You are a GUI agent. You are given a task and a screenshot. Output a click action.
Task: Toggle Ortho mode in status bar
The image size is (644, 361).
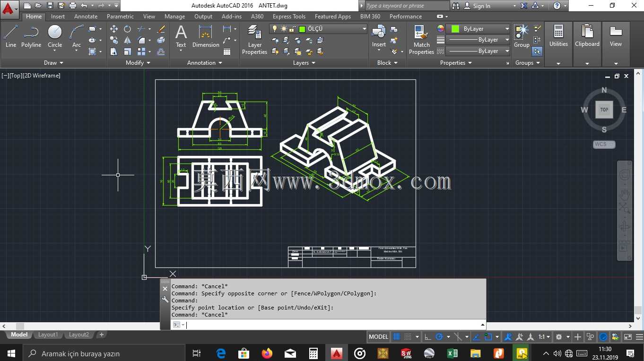click(x=428, y=337)
